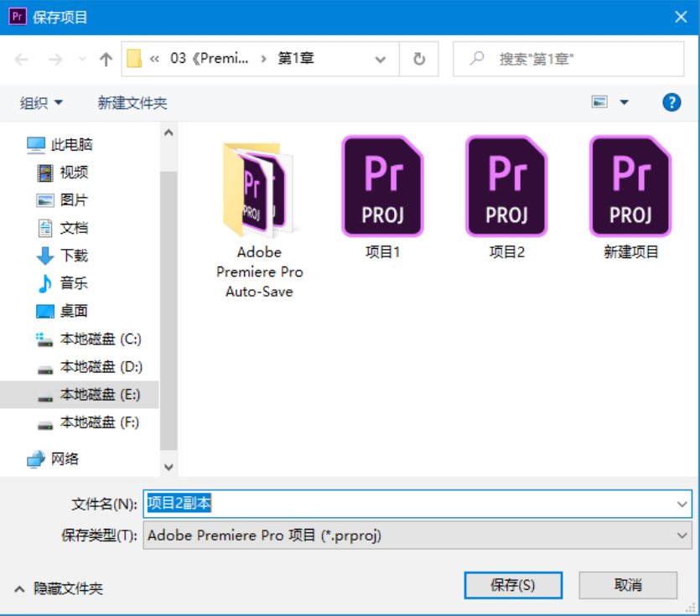The image size is (700, 616).
Task: Click the search magnifier icon
Action: (477, 59)
